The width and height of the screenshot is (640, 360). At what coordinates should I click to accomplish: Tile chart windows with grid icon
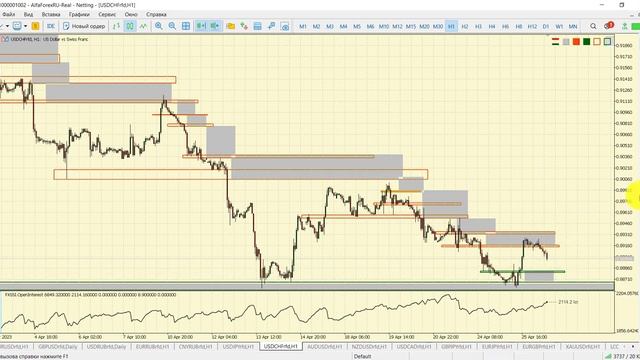pyautogui.click(x=186, y=26)
